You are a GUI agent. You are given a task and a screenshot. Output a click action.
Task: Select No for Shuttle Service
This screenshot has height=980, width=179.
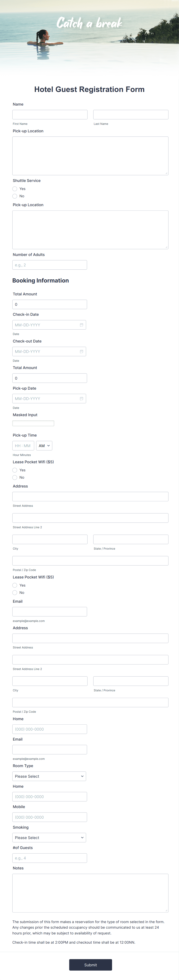coord(14,196)
